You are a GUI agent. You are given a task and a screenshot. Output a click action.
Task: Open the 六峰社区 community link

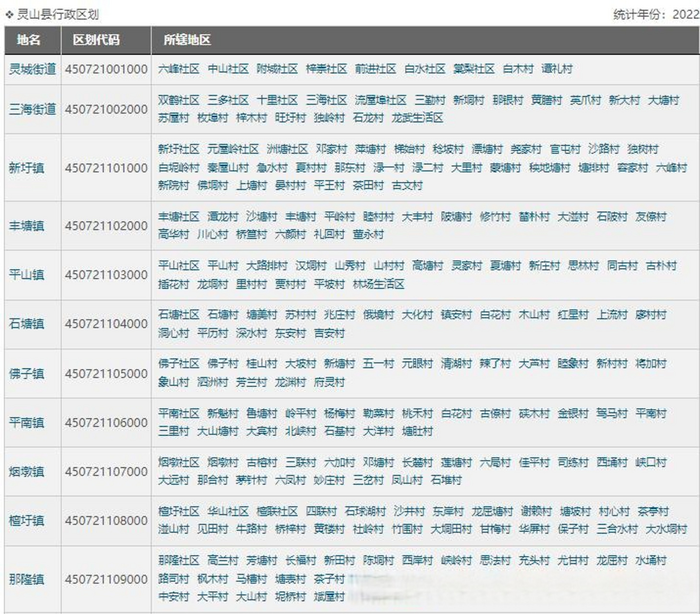pos(179,69)
